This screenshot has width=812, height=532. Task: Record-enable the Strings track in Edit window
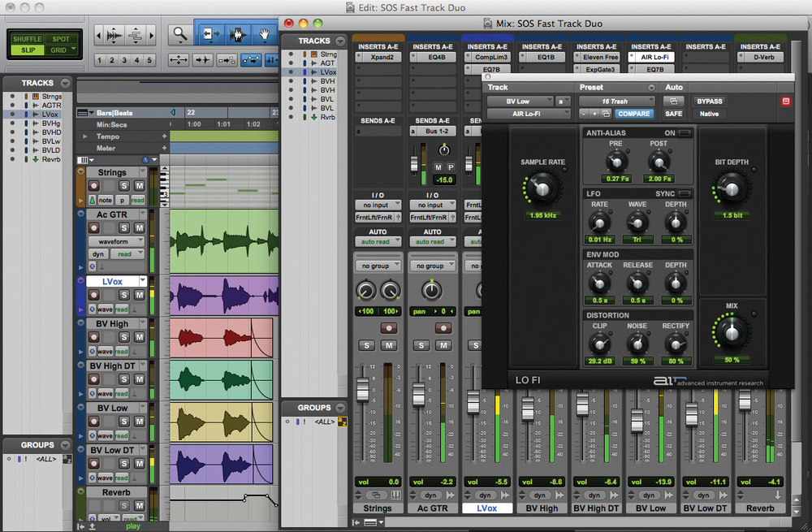click(x=93, y=185)
